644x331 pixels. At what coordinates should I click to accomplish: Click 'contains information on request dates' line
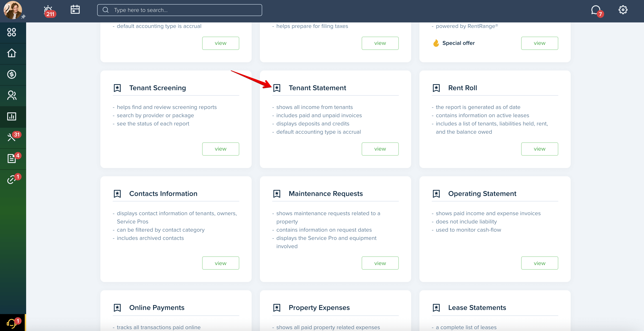[324, 230]
